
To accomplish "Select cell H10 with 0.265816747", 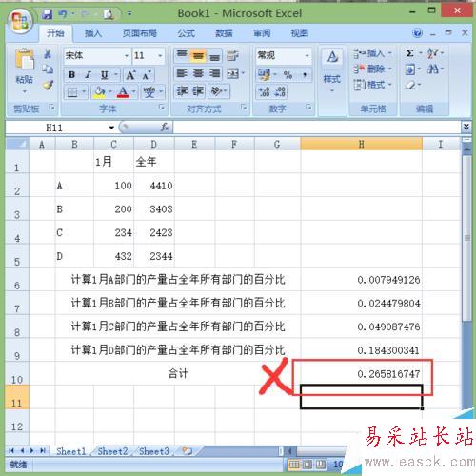I will (361, 373).
